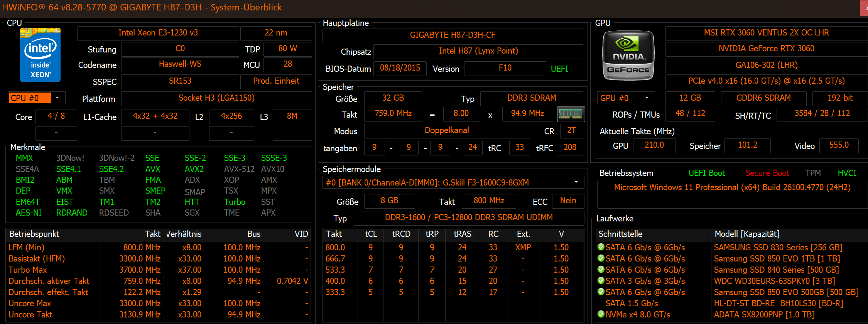The width and height of the screenshot is (868, 324).
Task: Click the Socket H3 (LGA1150) platform field
Action: tap(216, 98)
